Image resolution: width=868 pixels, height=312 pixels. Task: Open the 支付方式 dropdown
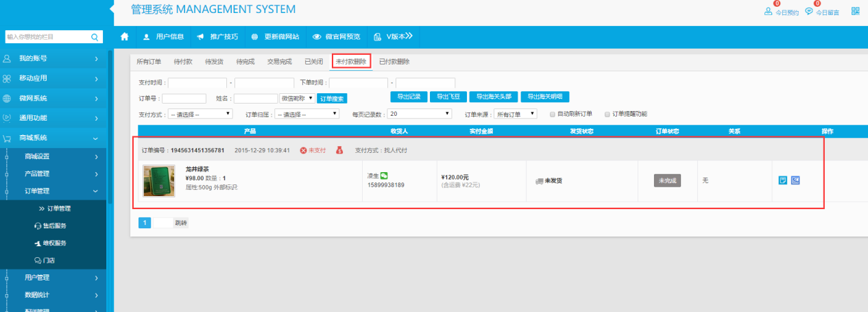click(x=200, y=114)
